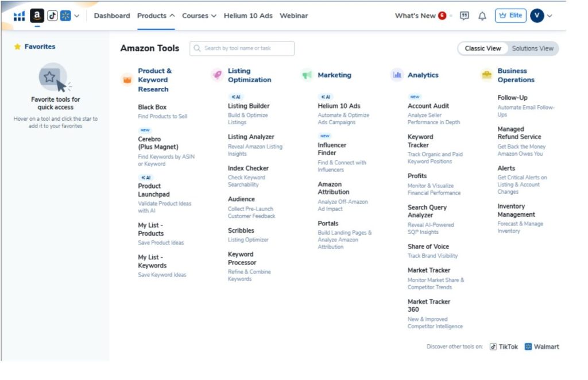Click the magnifier icon in search box
This screenshot has height=380, width=588.
click(198, 48)
